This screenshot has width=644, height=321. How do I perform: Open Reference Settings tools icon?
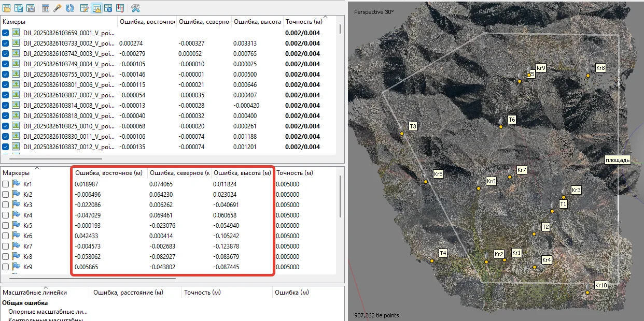click(135, 8)
